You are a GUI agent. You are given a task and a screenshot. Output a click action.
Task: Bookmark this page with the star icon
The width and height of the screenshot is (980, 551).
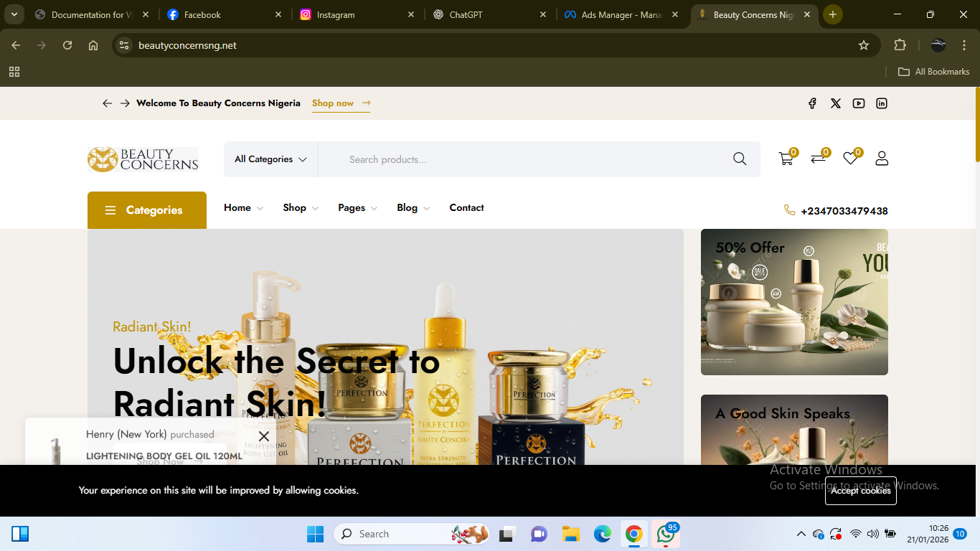click(x=864, y=45)
